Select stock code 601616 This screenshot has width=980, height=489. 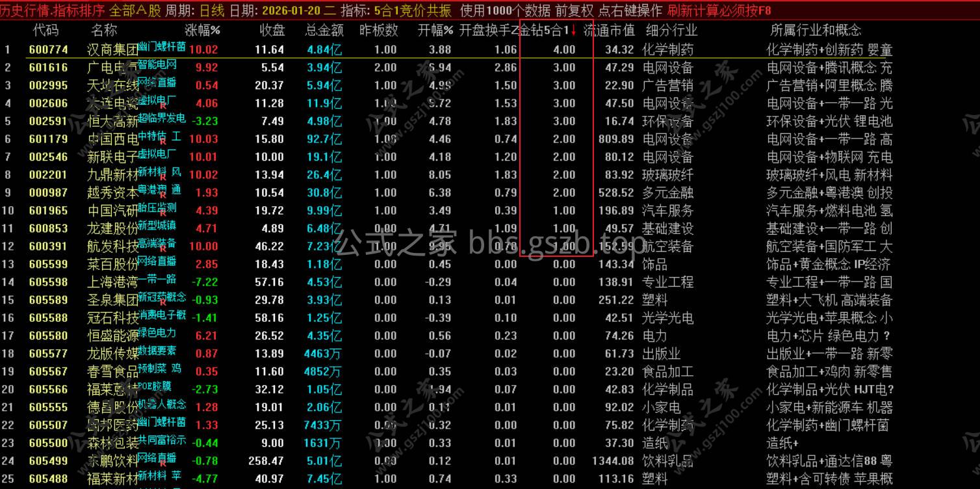pyautogui.click(x=49, y=68)
